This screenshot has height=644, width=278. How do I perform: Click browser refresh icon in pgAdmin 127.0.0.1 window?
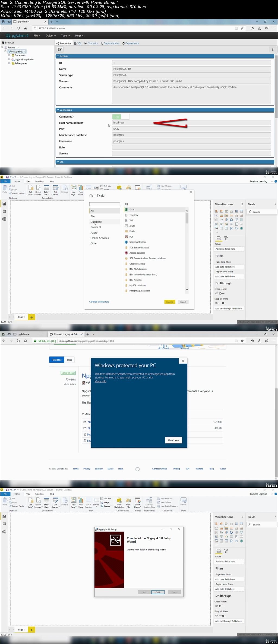tap(18, 28)
